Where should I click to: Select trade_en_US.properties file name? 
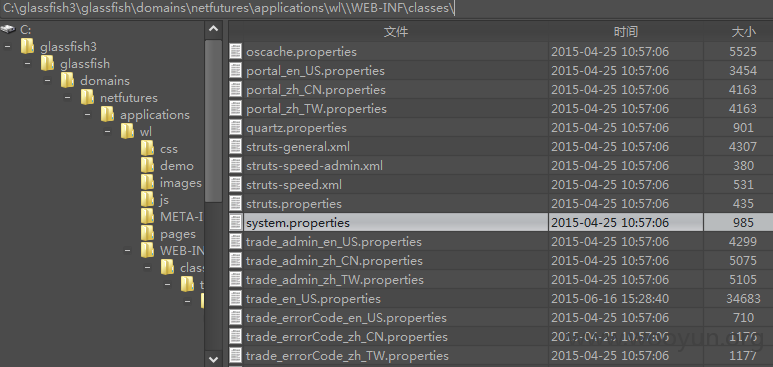tap(313, 299)
